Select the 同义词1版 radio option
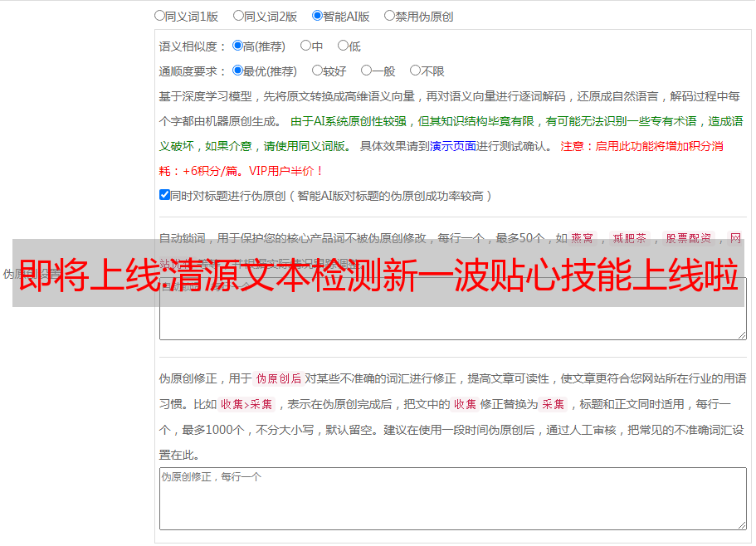 pyautogui.click(x=159, y=15)
